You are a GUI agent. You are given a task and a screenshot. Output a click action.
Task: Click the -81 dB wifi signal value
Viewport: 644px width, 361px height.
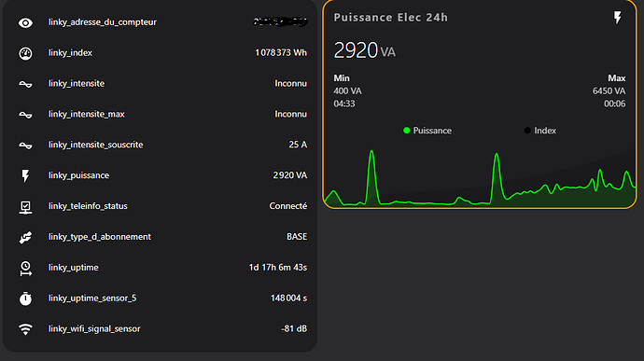[x=294, y=329]
